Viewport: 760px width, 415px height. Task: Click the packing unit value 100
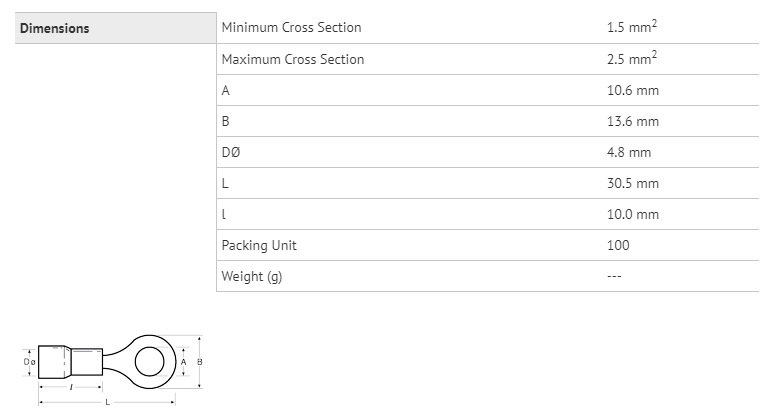click(618, 245)
